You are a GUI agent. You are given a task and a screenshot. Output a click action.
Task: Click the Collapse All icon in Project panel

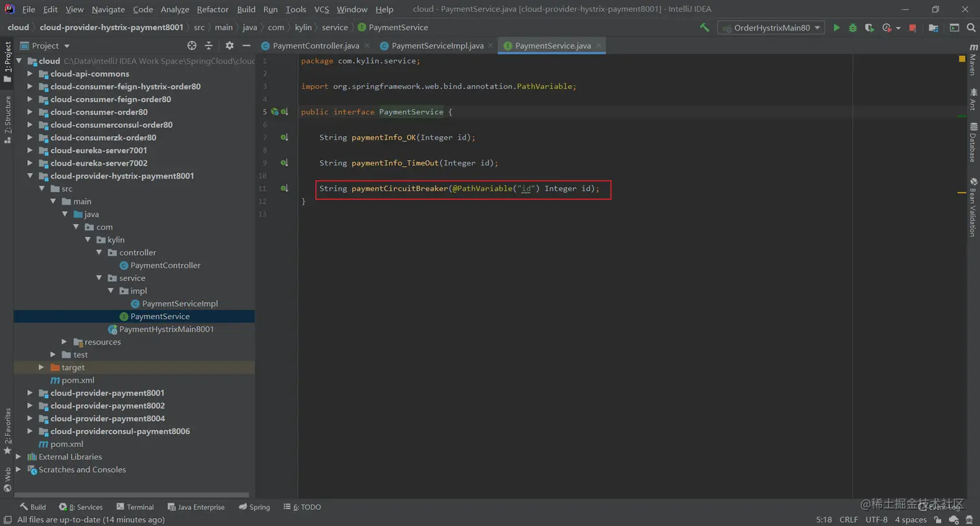pos(209,45)
